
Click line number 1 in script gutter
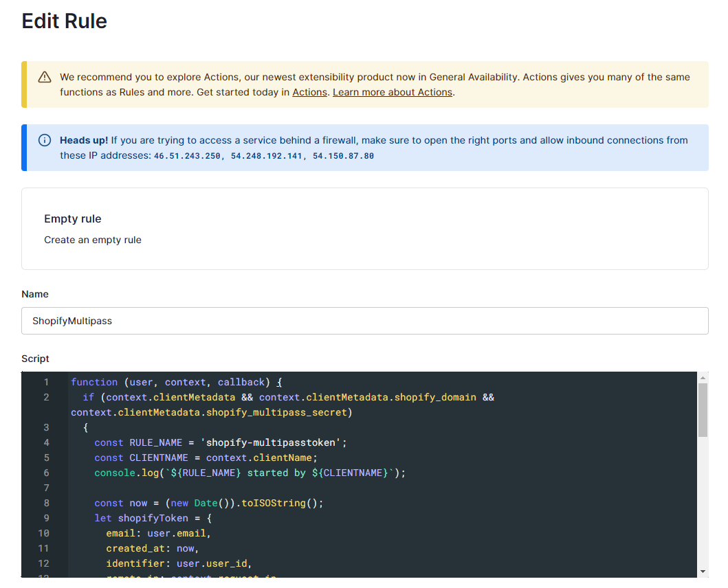tap(47, 382)
